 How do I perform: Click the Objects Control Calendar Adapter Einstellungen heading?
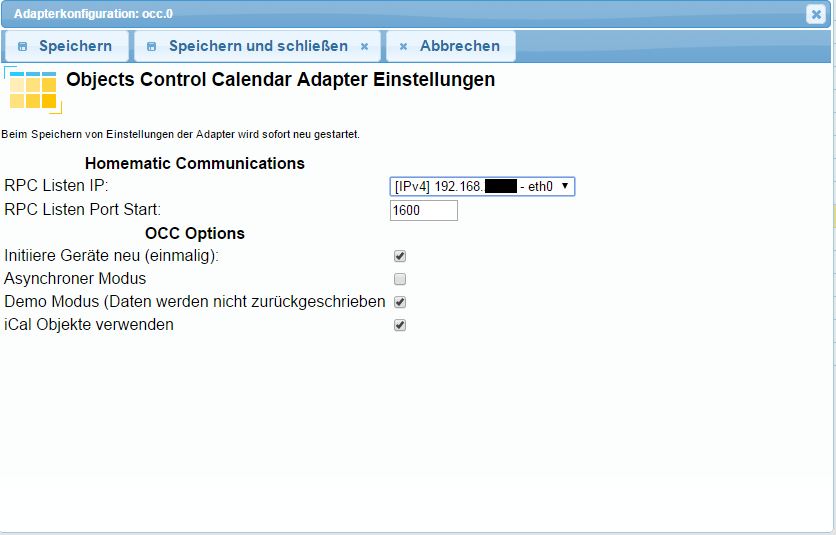[x=280, y=79]
